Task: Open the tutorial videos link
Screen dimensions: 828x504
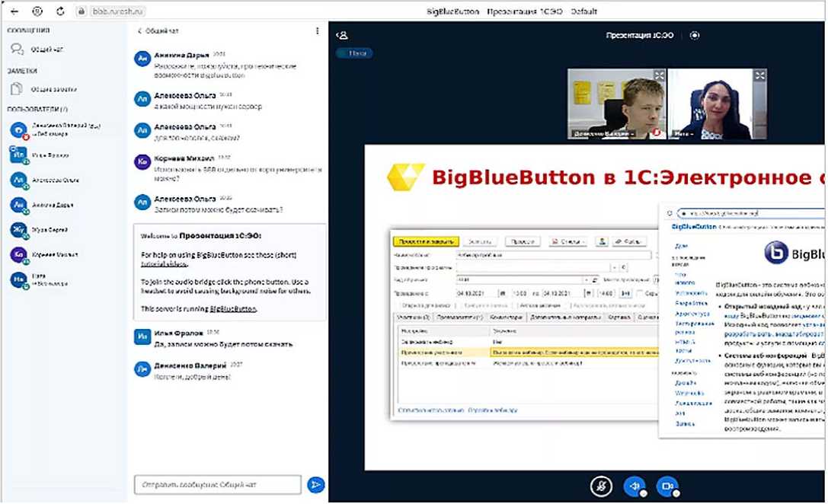Action: point(165,263)
